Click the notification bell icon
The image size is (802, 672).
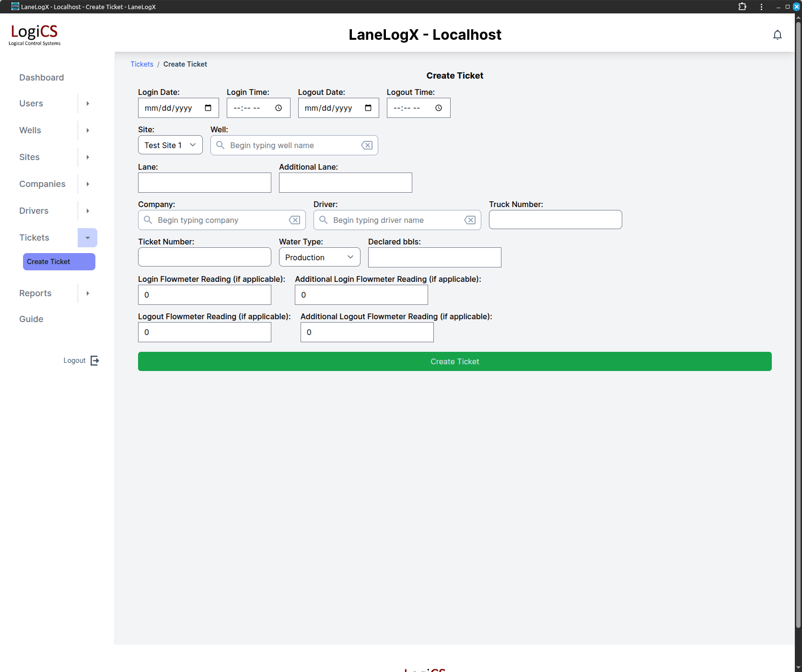(x=777, y=35)
